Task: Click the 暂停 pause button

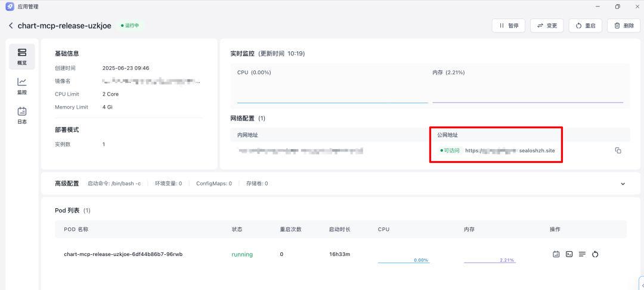Action: point(509,26)
